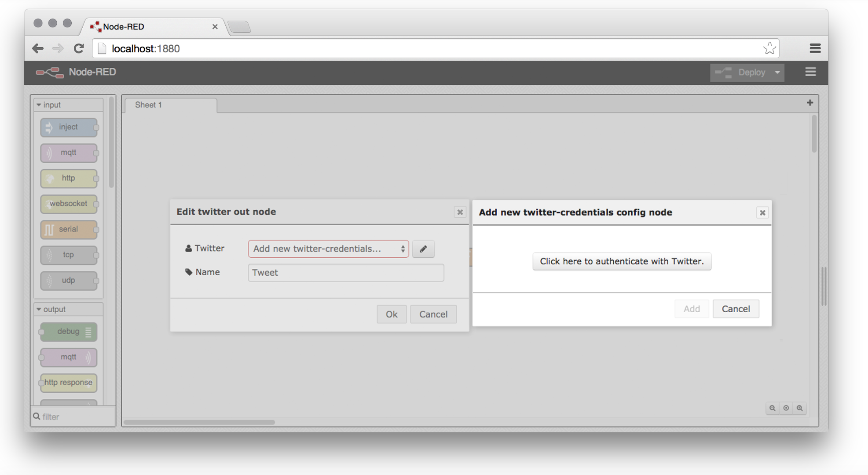Focus the palette filter search field
Viewport: 868px width, 475px height.
(x=73, y=417)
